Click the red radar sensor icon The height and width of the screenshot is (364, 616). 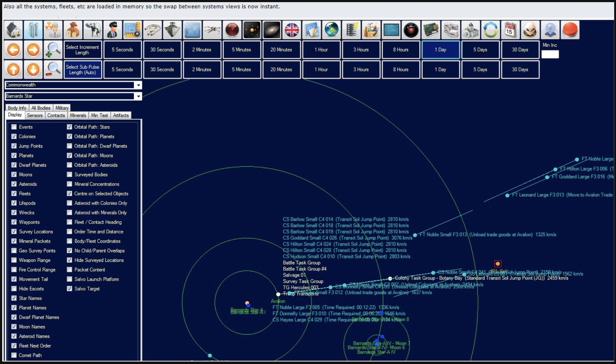point(232,30)
